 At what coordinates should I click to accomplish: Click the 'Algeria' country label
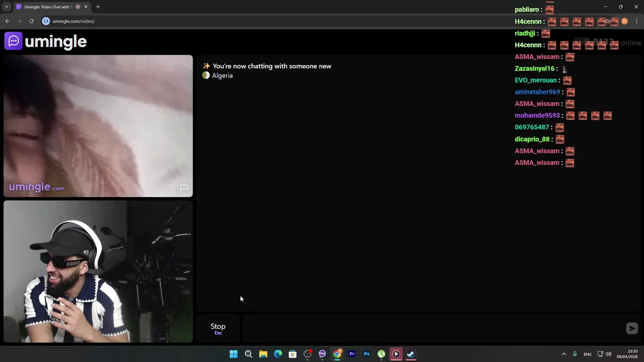(x=222, y=75)
